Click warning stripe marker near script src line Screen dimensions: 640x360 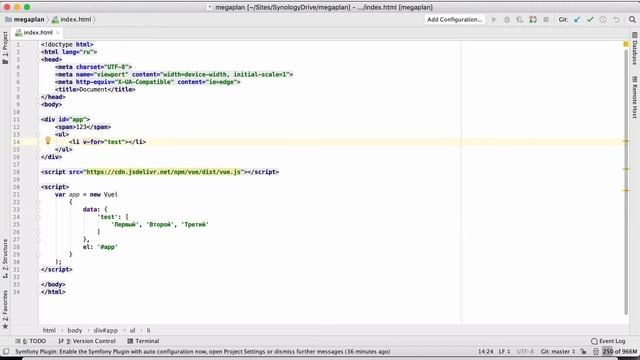click(x=626, y=169)
